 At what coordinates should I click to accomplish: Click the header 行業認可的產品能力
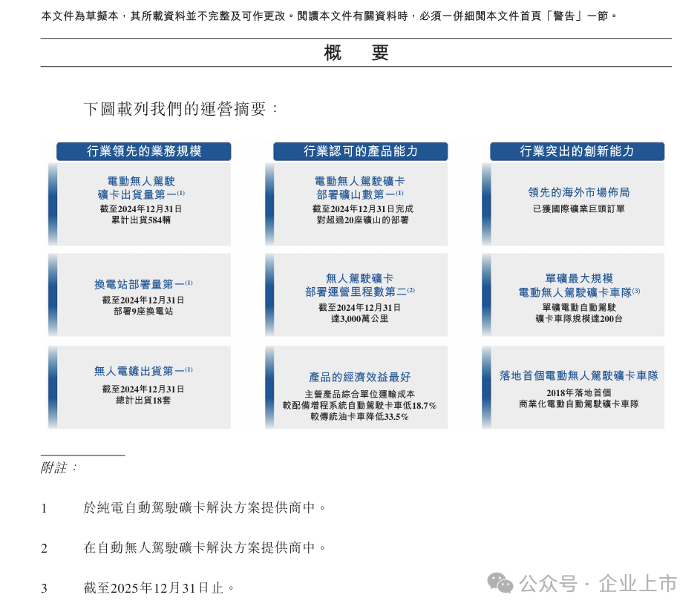360,151
